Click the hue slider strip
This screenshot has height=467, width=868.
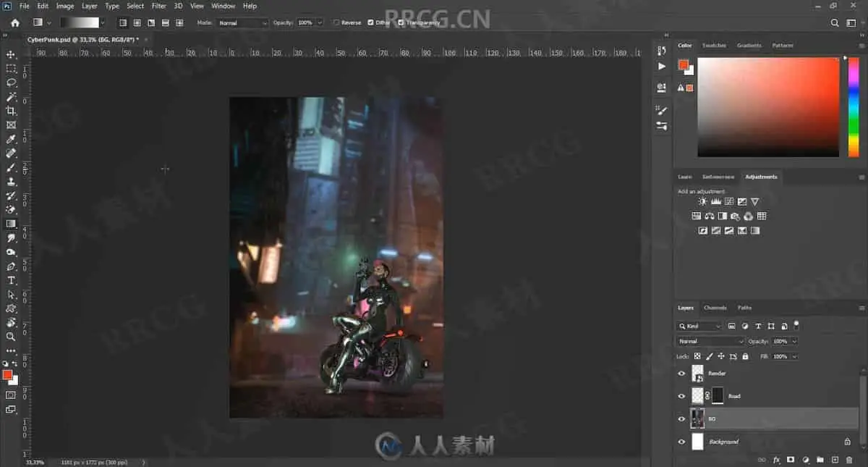click(x=853, y=106)
